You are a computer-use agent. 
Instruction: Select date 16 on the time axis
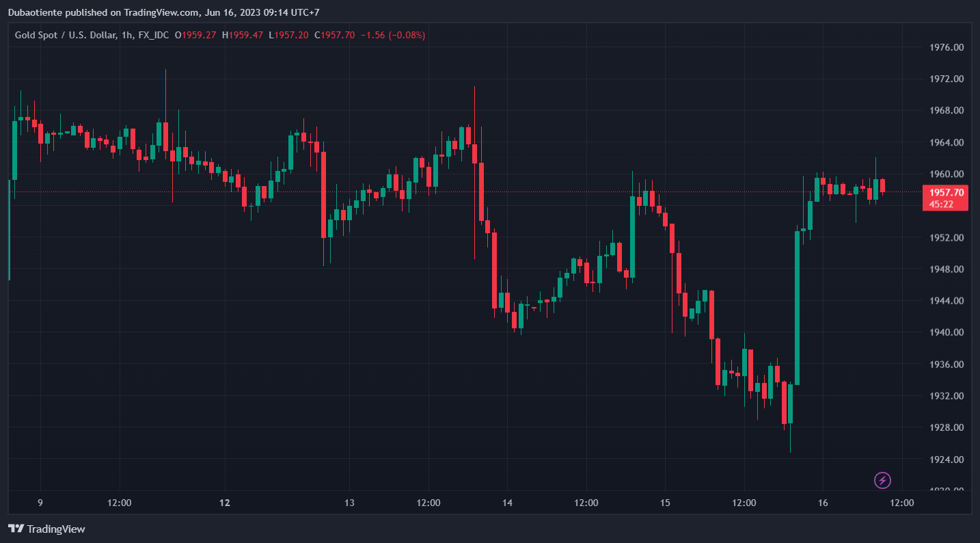pos(823,503)
